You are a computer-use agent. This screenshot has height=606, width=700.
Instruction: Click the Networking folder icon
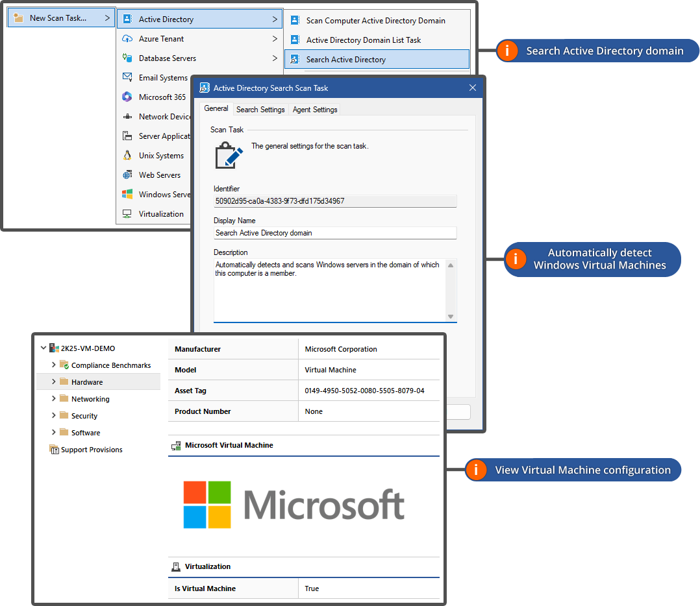coord(64,398)
